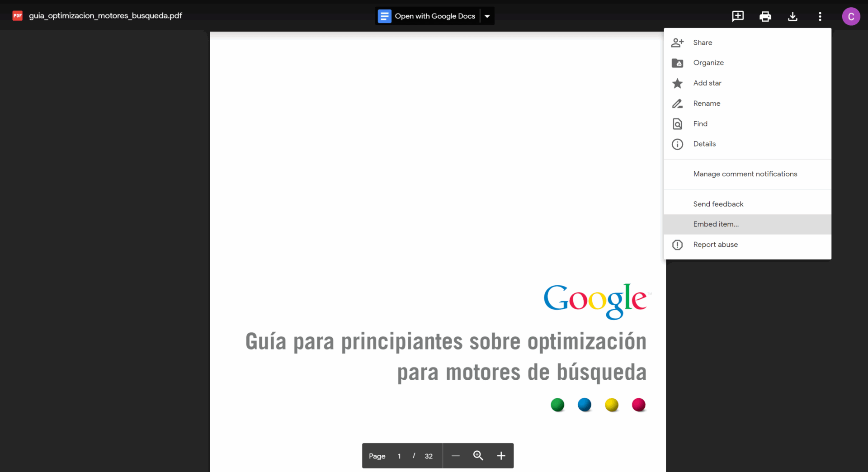This screenshot has height=472, width=868.
Task: Click the Google Docs icon
Action: point(384,16)
